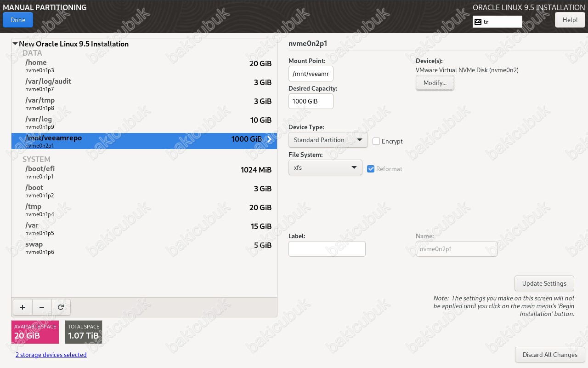Click the SYSTEM section header
Screen dimensions: 588x368
pyautogui.click(x=36, y=159)
